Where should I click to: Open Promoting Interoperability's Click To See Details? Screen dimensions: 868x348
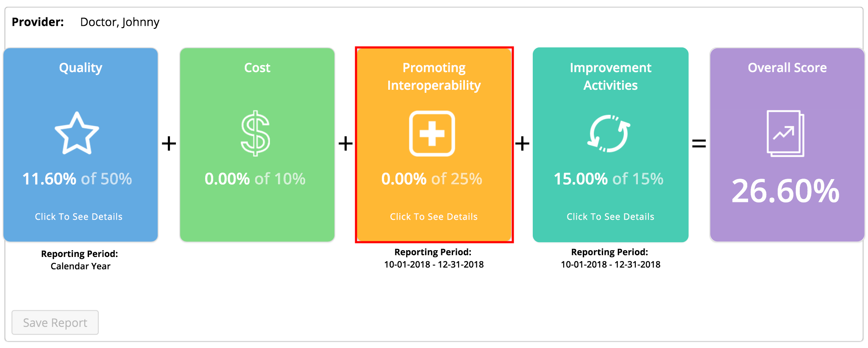(x=434, y=217)
